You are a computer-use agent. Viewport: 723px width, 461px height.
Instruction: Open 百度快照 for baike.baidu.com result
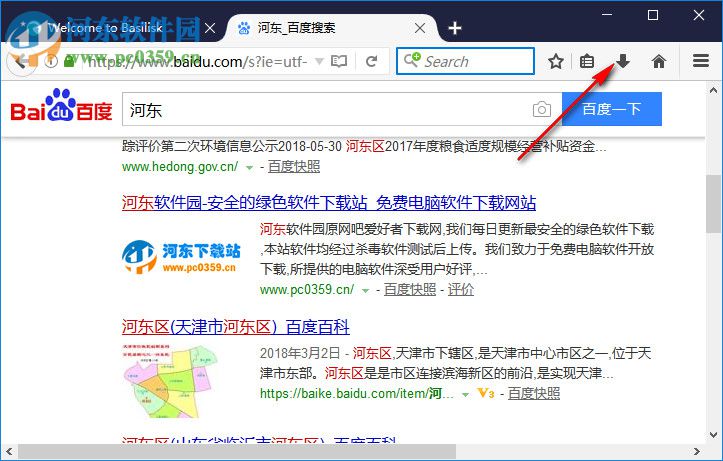[534, 393]
